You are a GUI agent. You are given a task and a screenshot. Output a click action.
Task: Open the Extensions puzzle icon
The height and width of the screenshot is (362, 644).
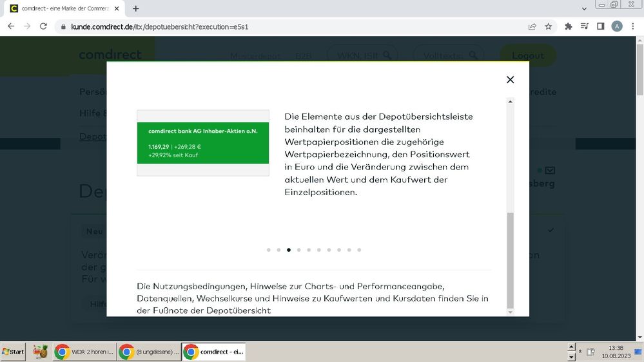(569, 26)
